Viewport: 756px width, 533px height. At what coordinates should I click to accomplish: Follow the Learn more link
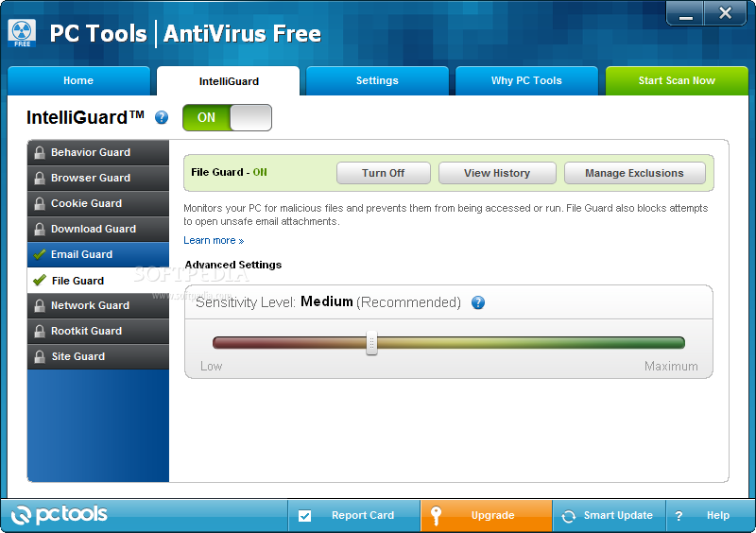pos(214,240)
